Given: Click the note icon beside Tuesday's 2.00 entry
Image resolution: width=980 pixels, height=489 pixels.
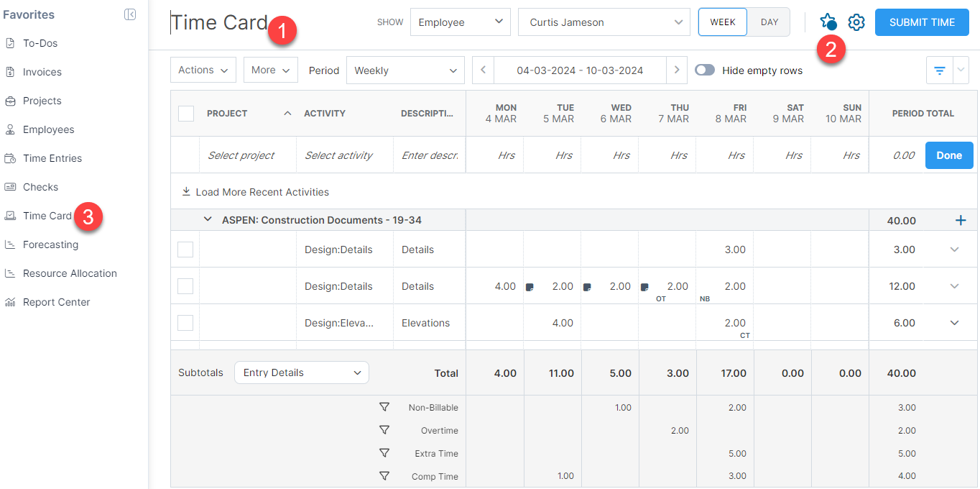Looking at the screenshot, I should coord(530,285).
